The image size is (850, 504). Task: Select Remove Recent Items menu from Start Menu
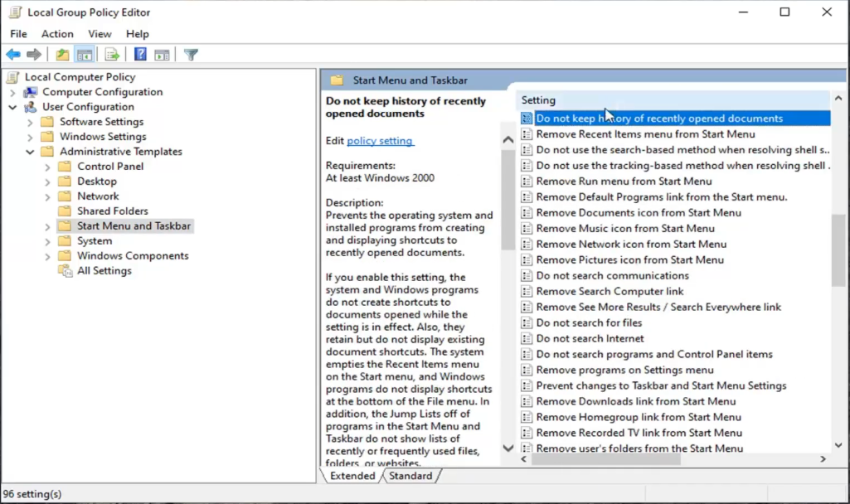pyautogui.click(x=645, y=133)
